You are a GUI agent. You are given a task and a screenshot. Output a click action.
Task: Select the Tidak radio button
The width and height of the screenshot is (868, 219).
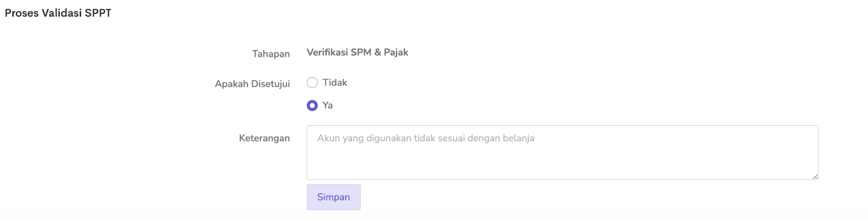312,83
